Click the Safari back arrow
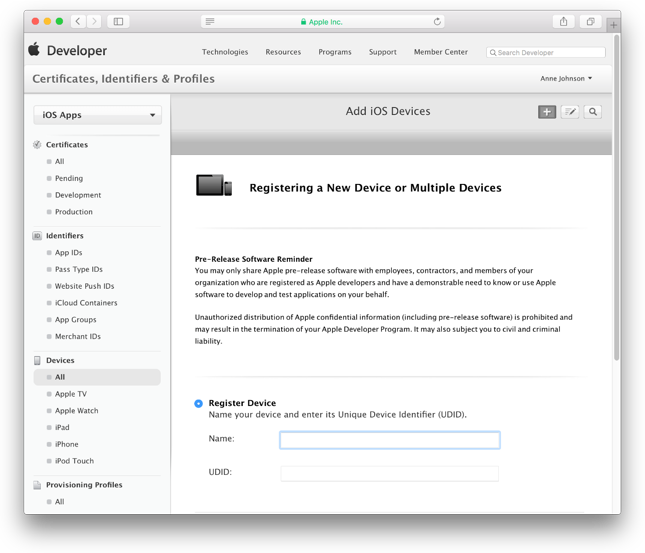 [x=78, y=21]
